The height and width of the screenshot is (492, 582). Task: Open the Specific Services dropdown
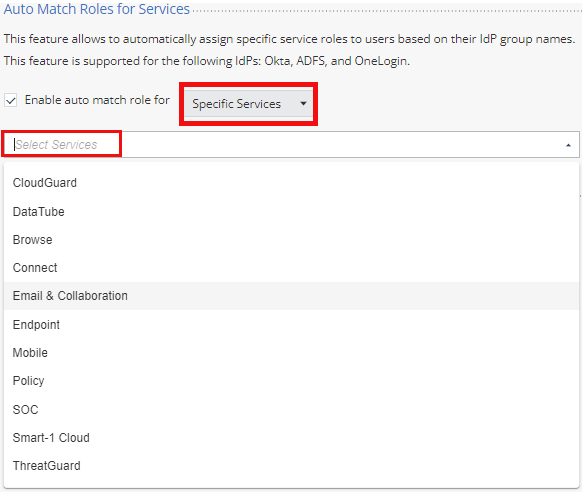tap(248, 104)
